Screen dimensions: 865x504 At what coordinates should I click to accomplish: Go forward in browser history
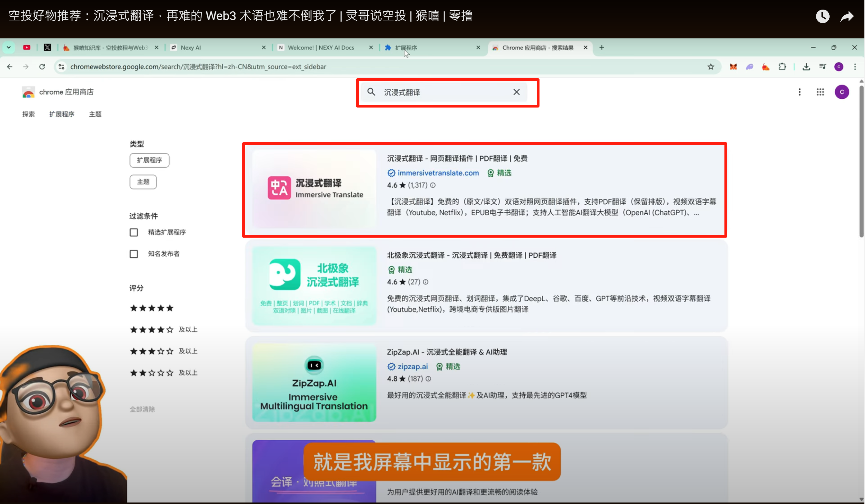pyautogui.click(x=26, y=67)
